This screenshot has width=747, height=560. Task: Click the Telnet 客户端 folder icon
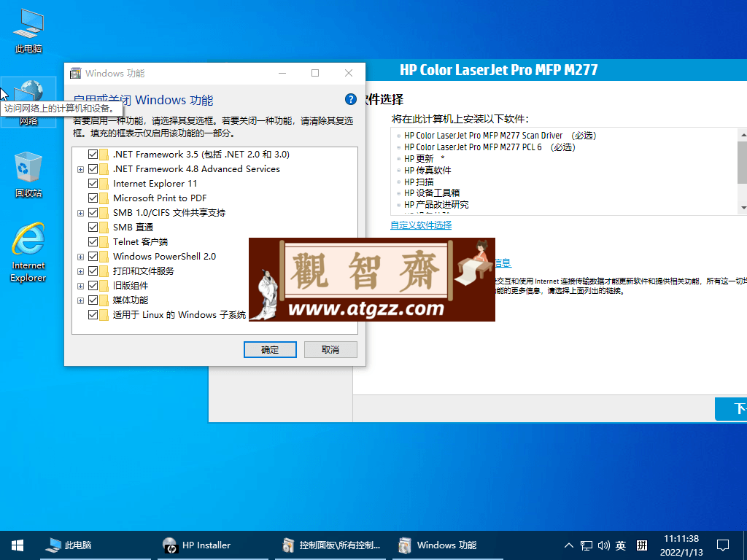click(104, 241)
